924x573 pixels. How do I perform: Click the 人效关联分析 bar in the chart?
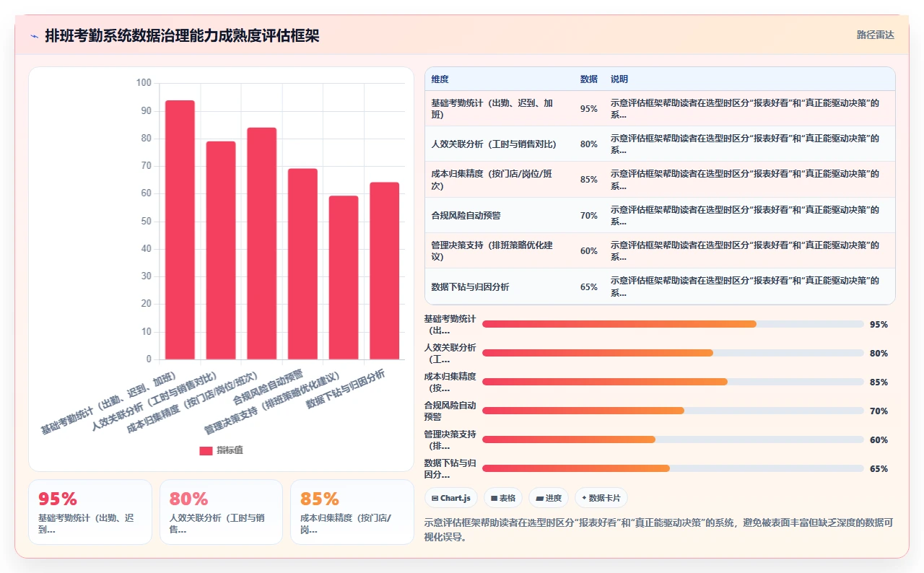coord(221,250)
